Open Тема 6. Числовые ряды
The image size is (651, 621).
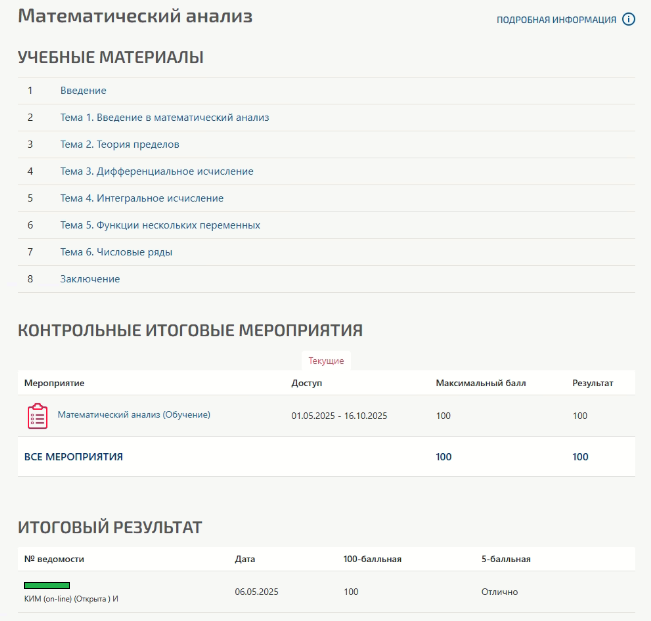coord(116,252)
